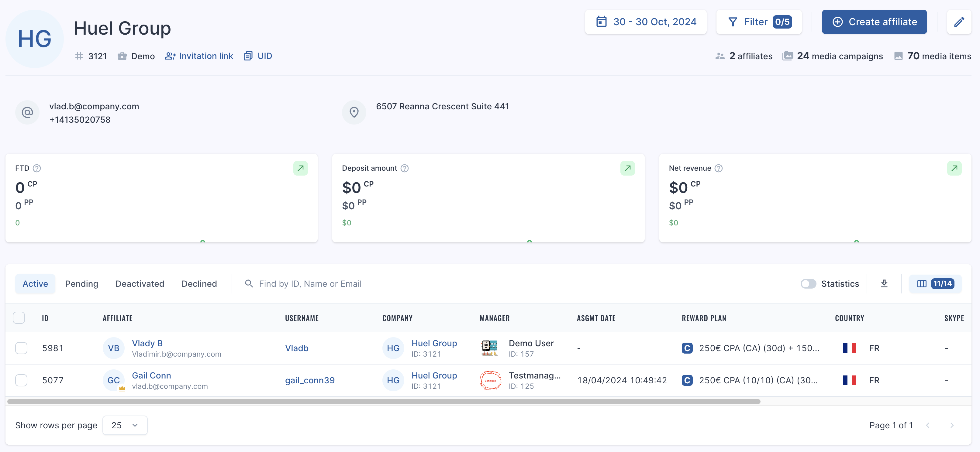The image size is (980, 452).
Task: Copy UID via the UID icon
Action: point(248,56)
